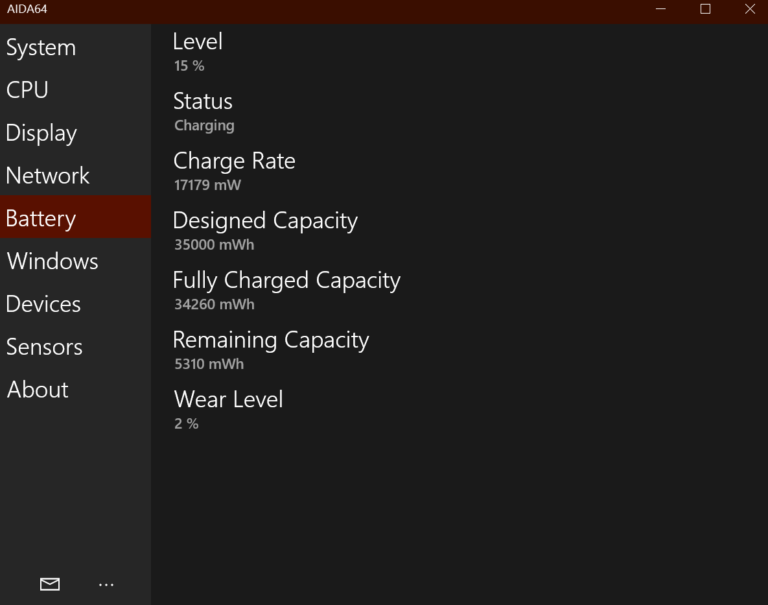
Task: Select the Battery section
Action: click(75, 218)
